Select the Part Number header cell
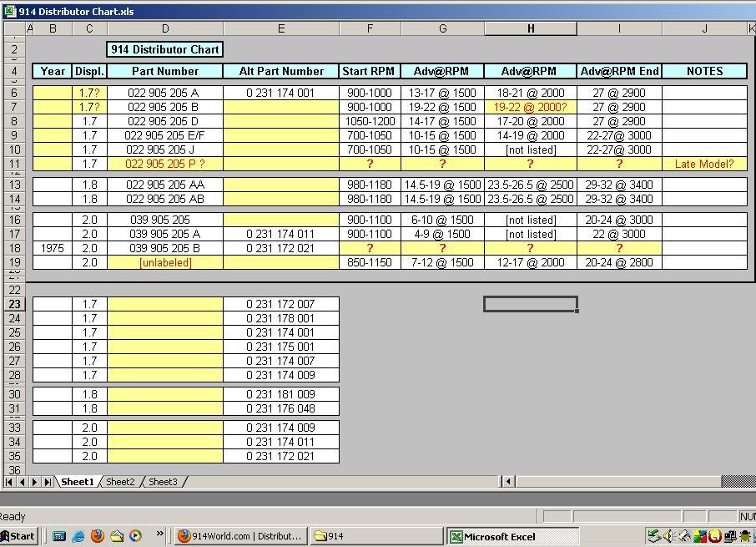Screen dimensions: 756x547 point(165,71)
